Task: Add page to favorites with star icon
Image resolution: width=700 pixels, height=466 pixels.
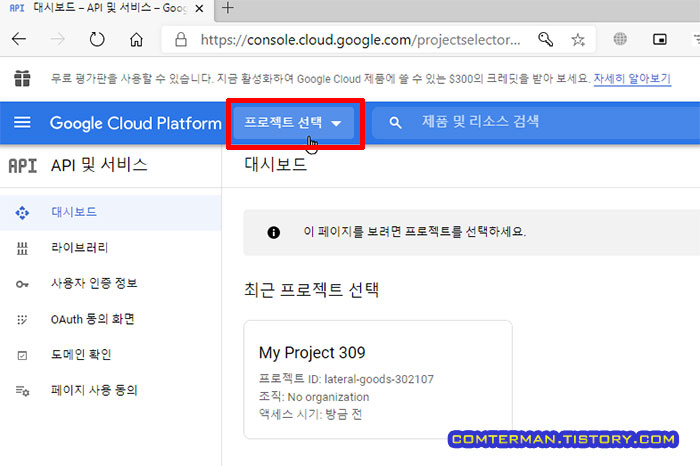Action: click(x=578, y=40)
